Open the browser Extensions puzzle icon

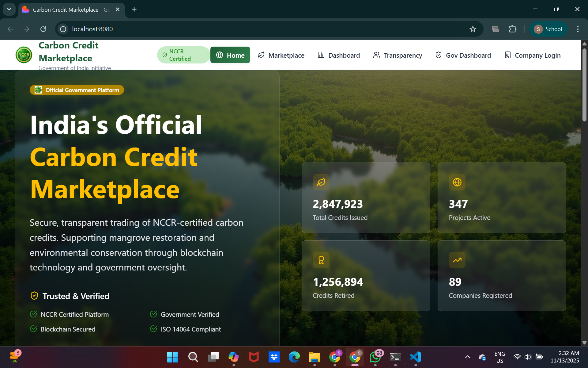(x=512, y=29)
